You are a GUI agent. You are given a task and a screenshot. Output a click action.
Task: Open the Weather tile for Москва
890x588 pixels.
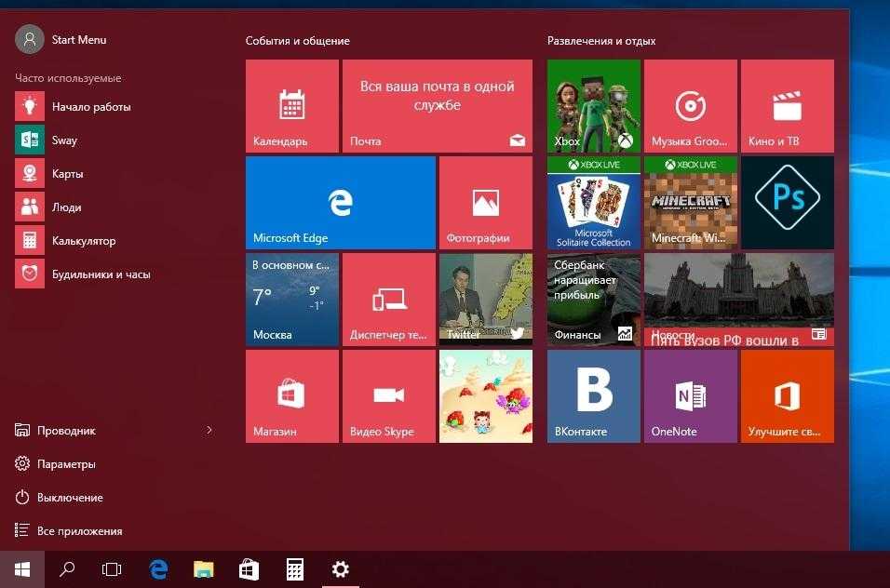coord(292,299)
